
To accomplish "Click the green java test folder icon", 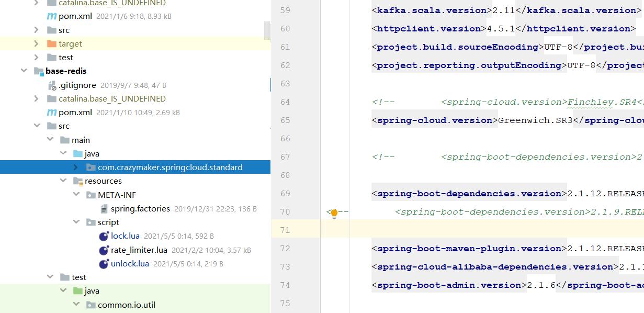I will click(77, 291).
